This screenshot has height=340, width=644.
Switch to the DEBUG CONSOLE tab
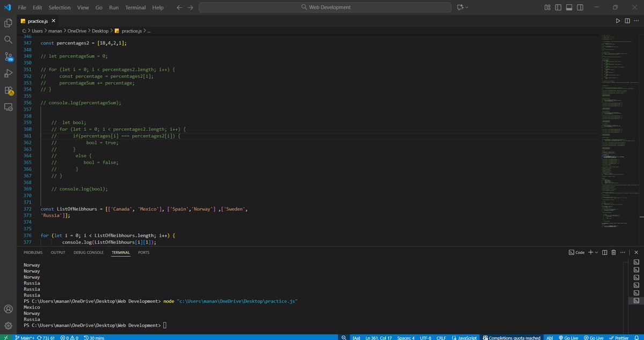[89, 252]
